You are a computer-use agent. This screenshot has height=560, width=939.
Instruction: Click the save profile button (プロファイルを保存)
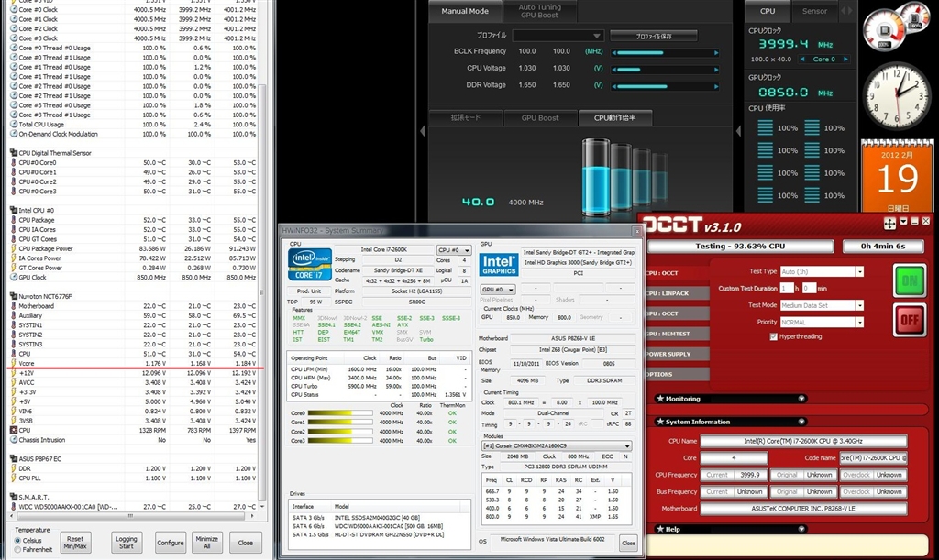[x=653, y=36]
